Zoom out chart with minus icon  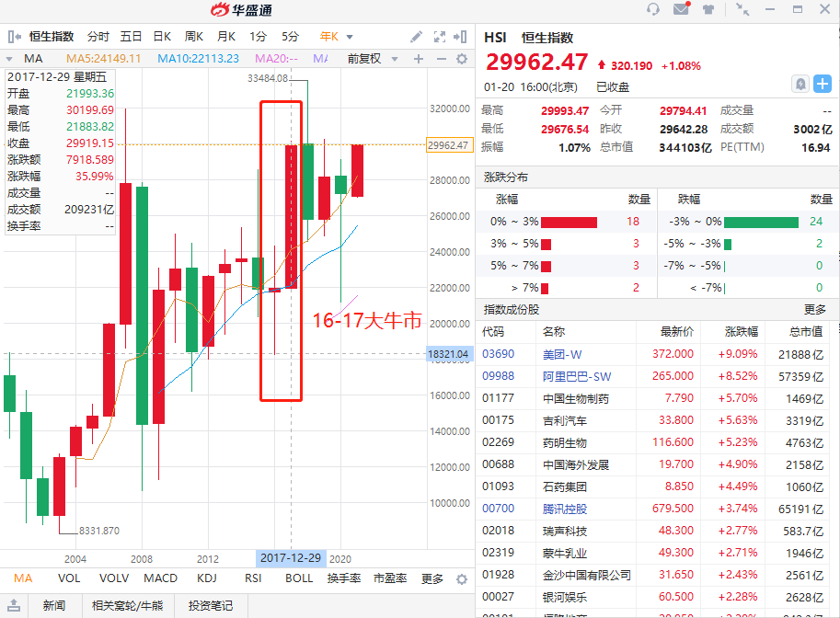tap(441, 58)
